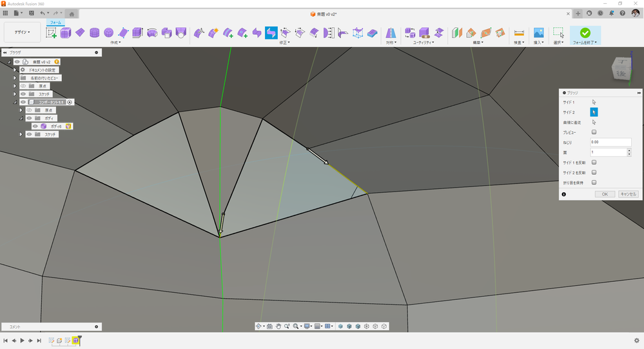The image size is (644, 349).
Task: Click キャンセル in the Bridge dialog
Action: [629, 194]
